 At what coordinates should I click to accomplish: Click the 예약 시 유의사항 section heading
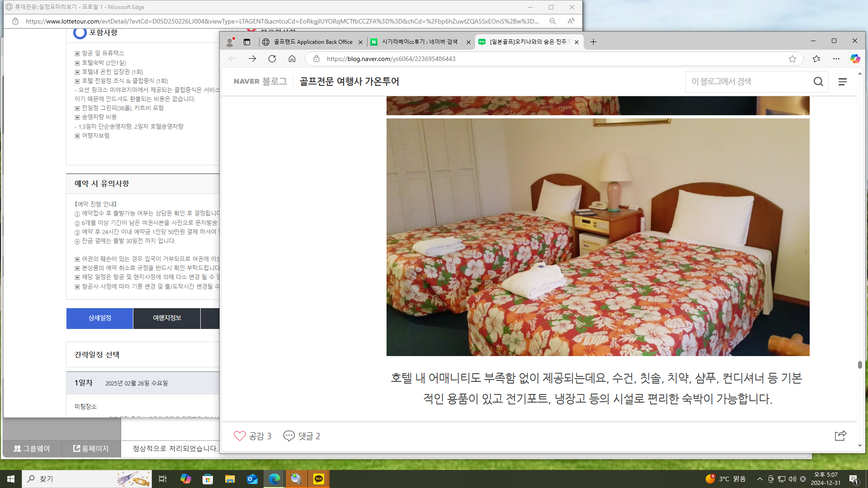pos(102,183)
